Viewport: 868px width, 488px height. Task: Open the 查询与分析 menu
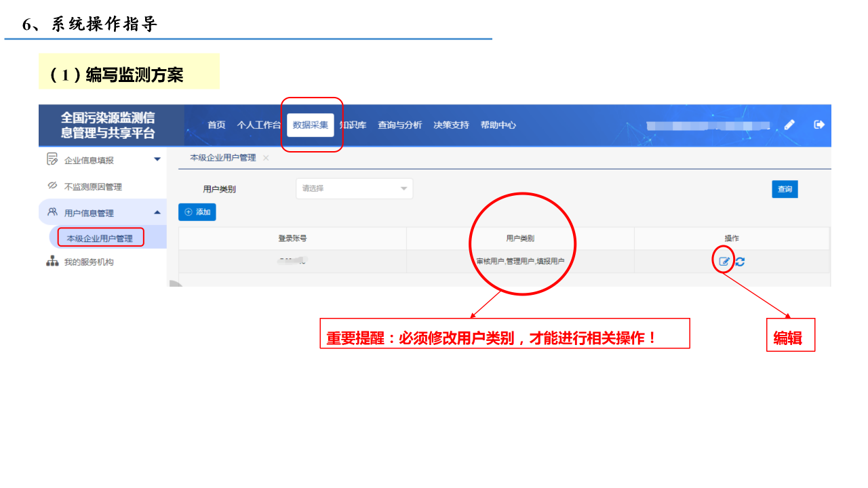tap(399, 125)
